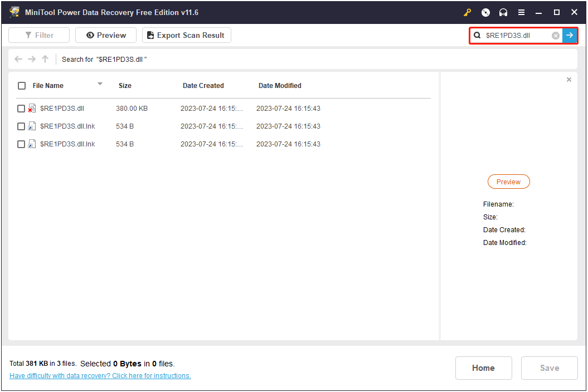
Task: Click the 380.00 KB size cell
Action: 132,109
